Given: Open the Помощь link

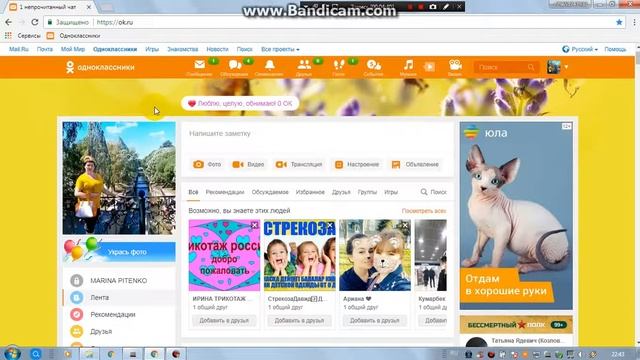Looking at the screenshot, I should coord(615,49).
